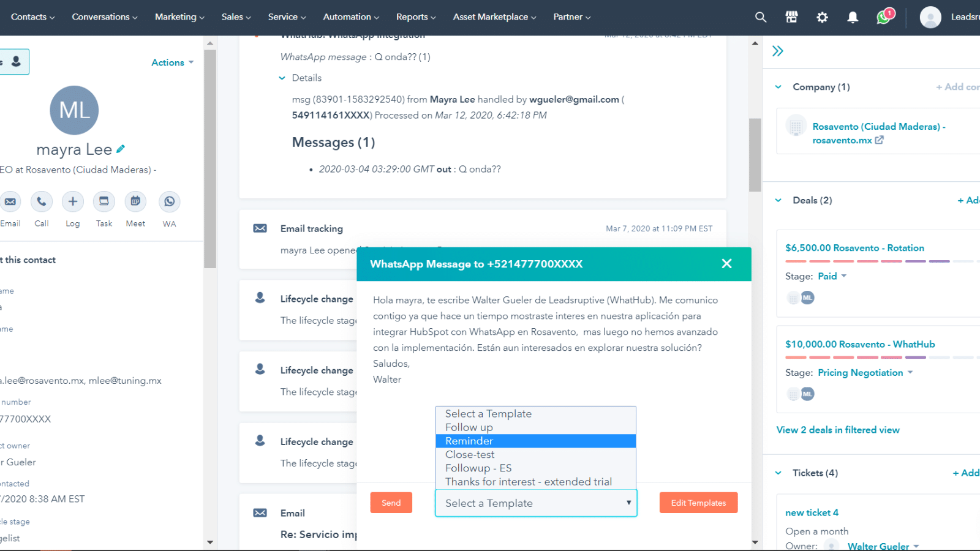Click the Call icon in the contact panel
The image size is (980, 551).
[41, 201]
